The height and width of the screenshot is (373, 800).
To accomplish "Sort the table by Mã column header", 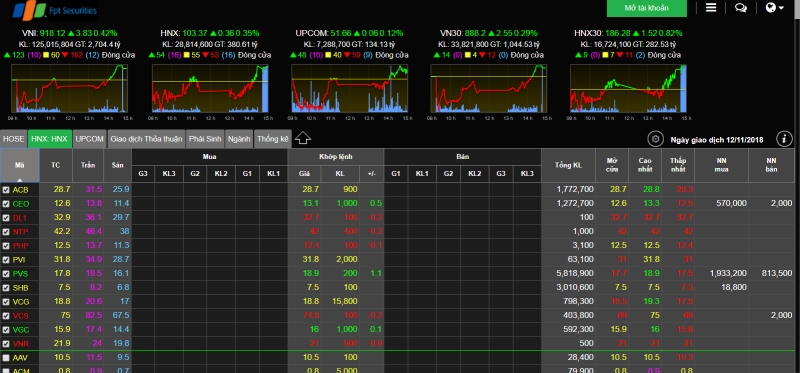I will 20,165.
